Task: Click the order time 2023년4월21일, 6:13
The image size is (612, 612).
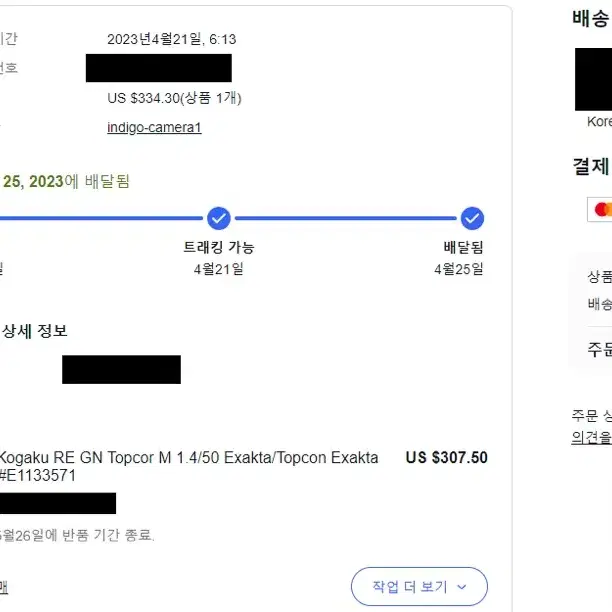Action: [x=172, y=39]
